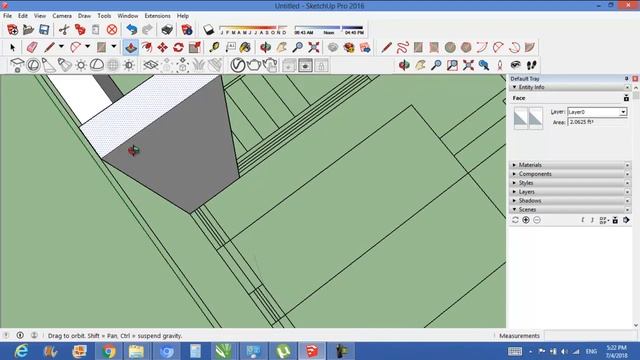Open the Edit menu

click(x=23, y=16)
